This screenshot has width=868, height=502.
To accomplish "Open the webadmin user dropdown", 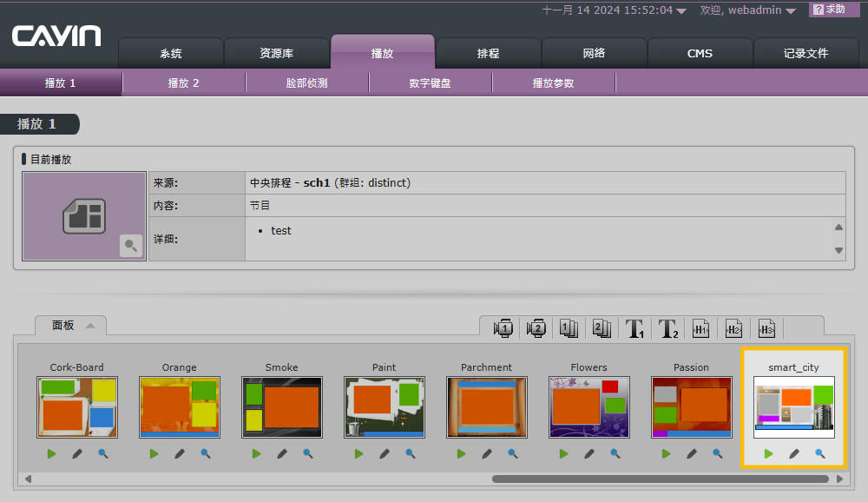I will point(748,10).
